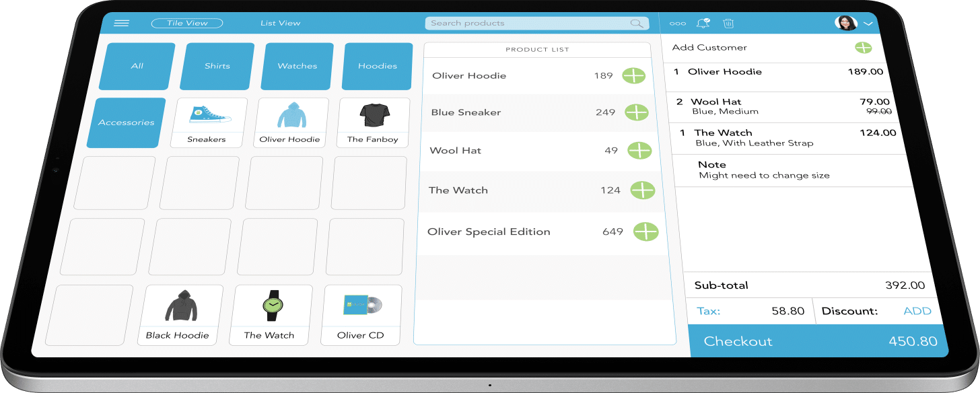This screenshot has height=393, width=980.
Task: Click the search magnifier icon
Action: click(636, 24)
